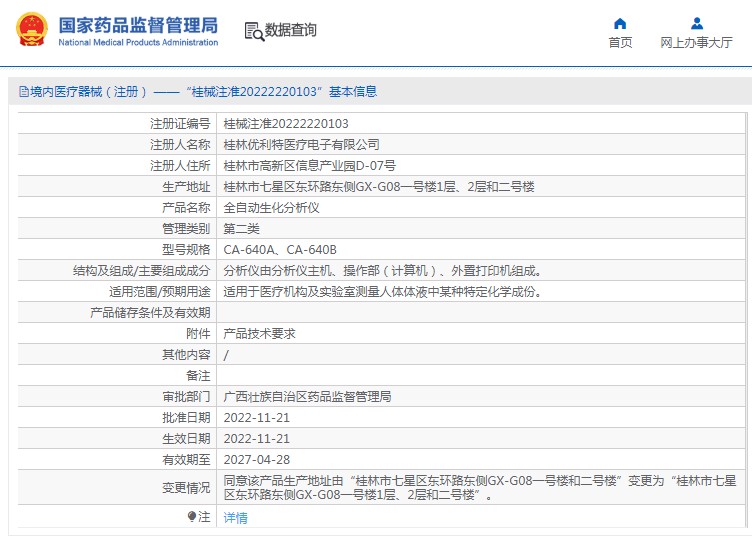Select registration number 桂械注准20222220103 value

click(286, 124)
